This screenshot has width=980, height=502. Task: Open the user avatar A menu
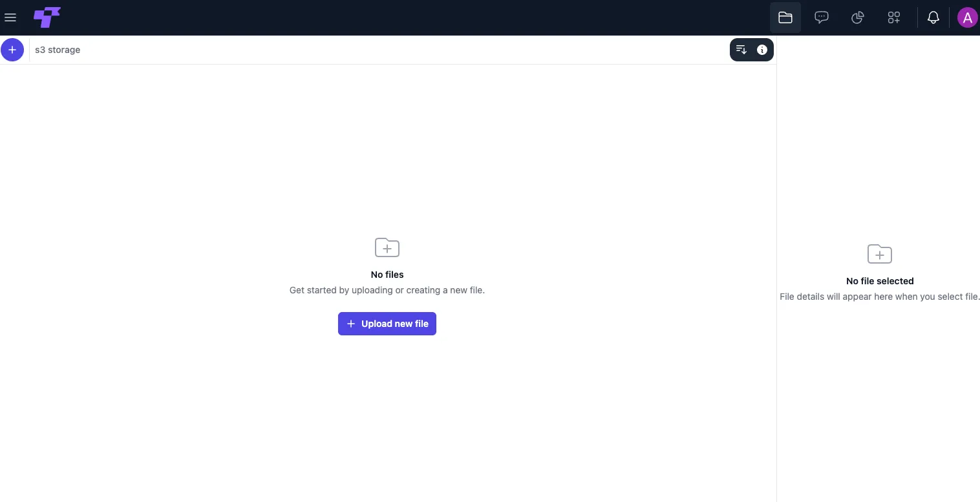[x=968, y=17]
